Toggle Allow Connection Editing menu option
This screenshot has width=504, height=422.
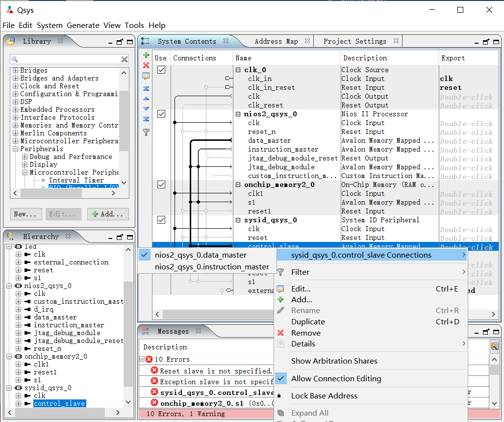click(336, 378)
